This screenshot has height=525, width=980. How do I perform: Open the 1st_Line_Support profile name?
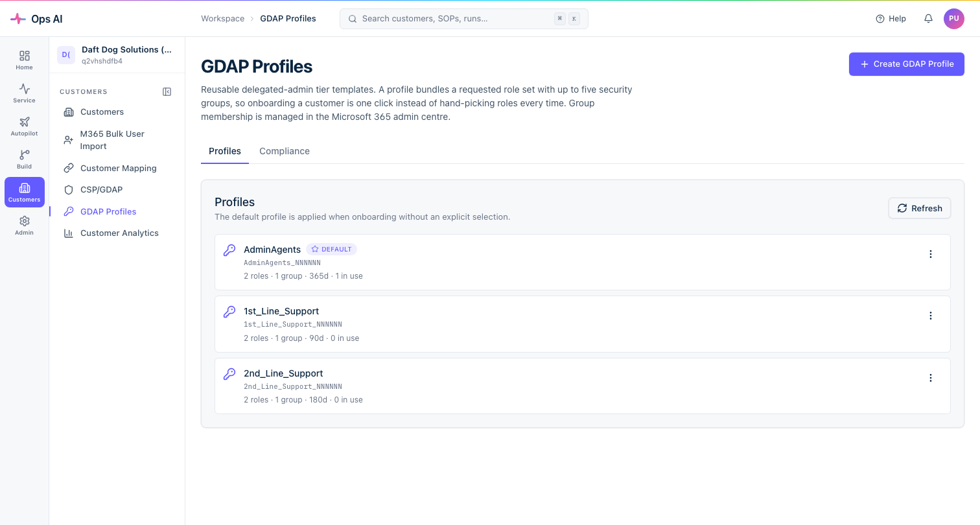tap(281, 311)
